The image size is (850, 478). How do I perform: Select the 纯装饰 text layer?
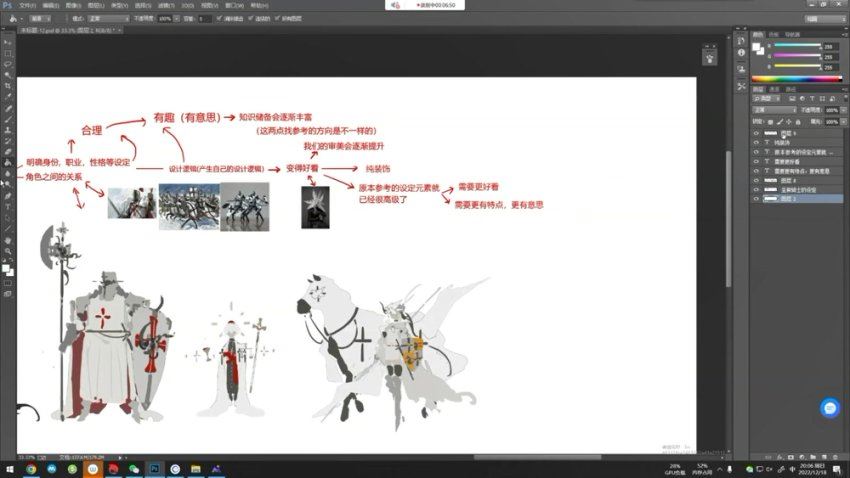coord(790,144)
